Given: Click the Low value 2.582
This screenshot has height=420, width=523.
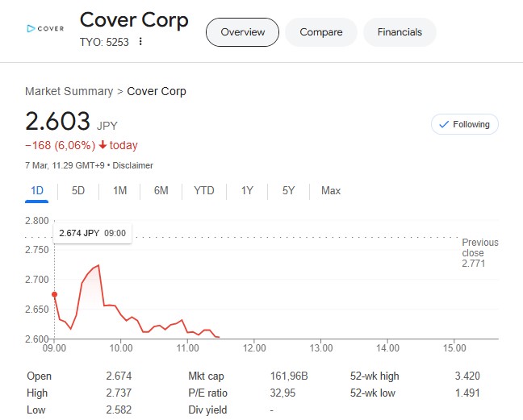Looking at the screenshot, I should coord(119,410).
